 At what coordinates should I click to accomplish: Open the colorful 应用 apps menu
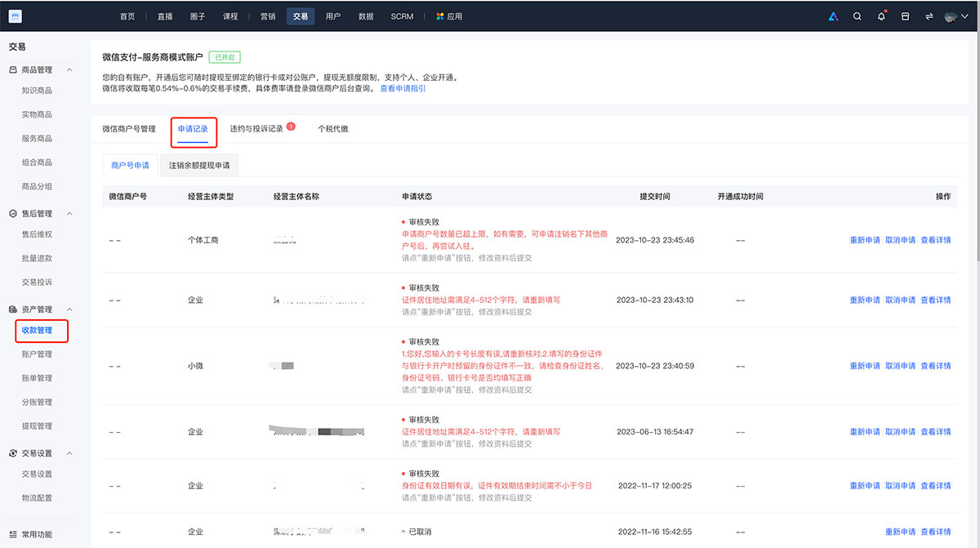tap(449, 16)
